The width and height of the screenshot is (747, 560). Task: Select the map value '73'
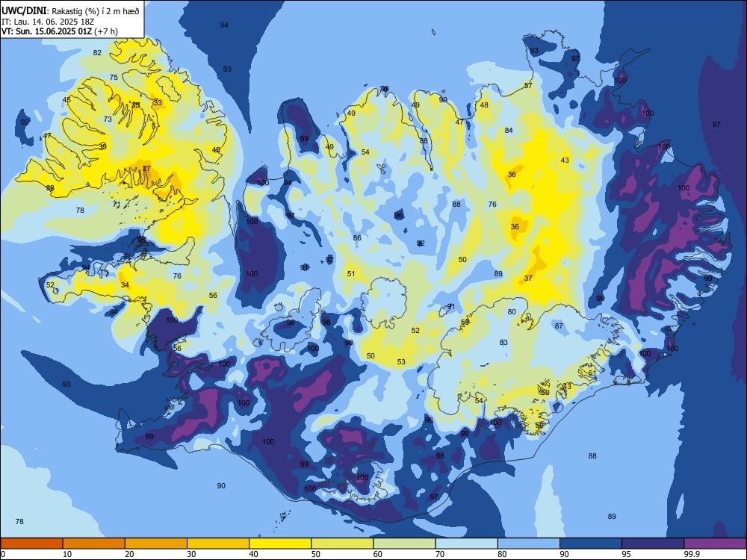[108, 119]
